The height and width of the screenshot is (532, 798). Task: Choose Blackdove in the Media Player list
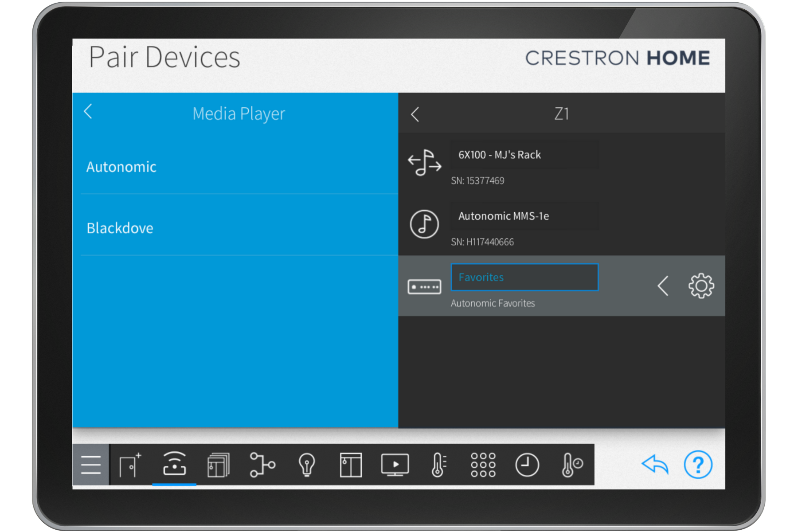tap(120, 228)
